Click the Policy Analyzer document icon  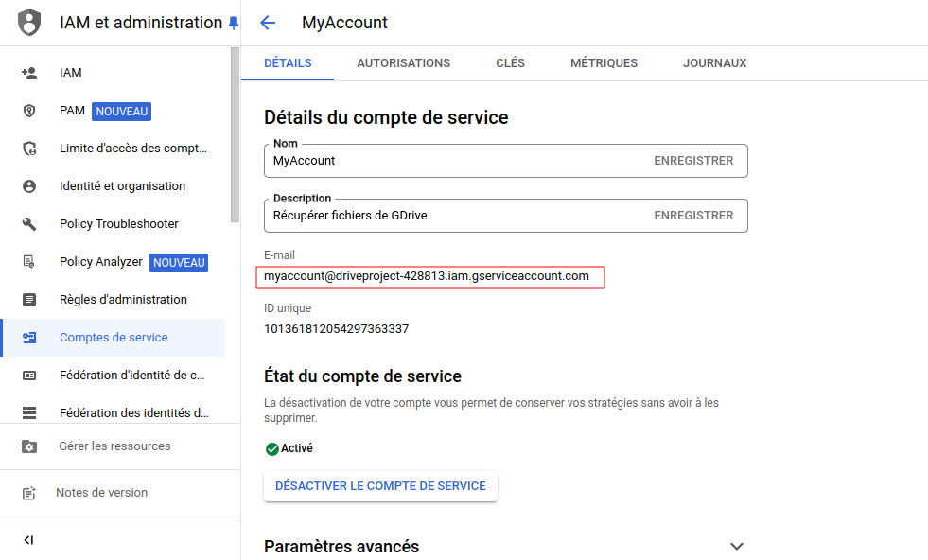coord(29,262)
